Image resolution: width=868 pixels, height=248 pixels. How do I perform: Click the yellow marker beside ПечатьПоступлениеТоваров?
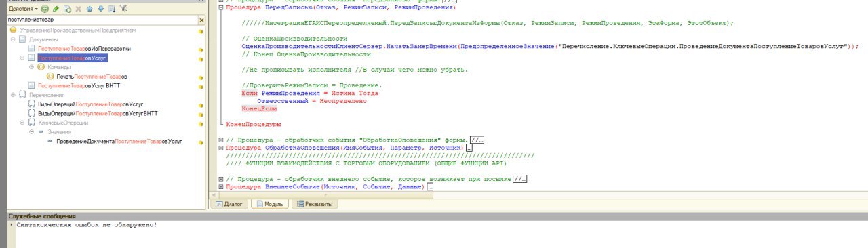tap(201, 77)
